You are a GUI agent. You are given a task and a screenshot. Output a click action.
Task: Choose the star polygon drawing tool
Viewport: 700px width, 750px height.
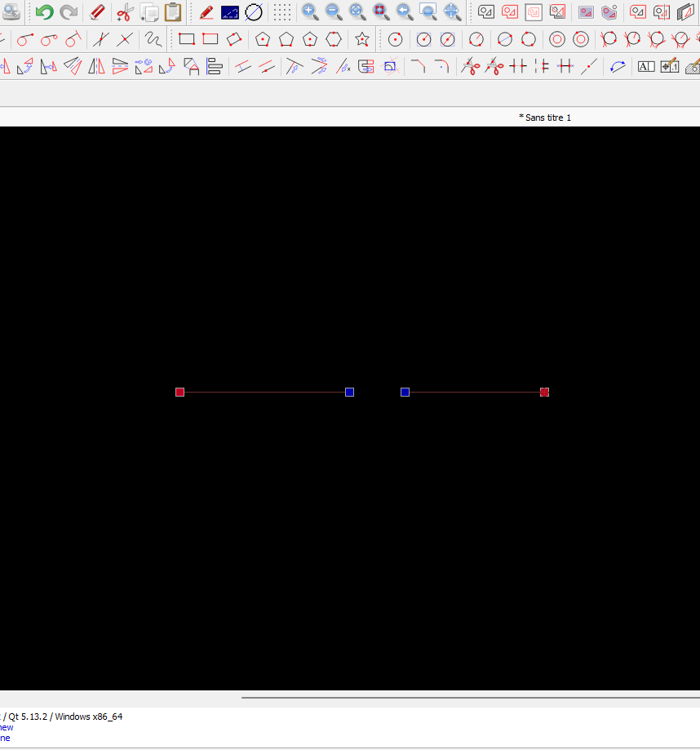(x=362, y=39)
